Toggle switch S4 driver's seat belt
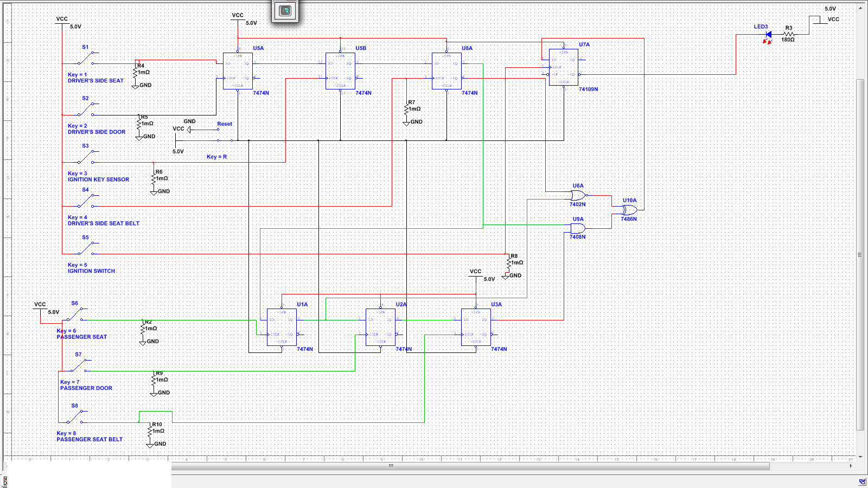The height and width of the screenshot is (488, 868). click(87, 201)
